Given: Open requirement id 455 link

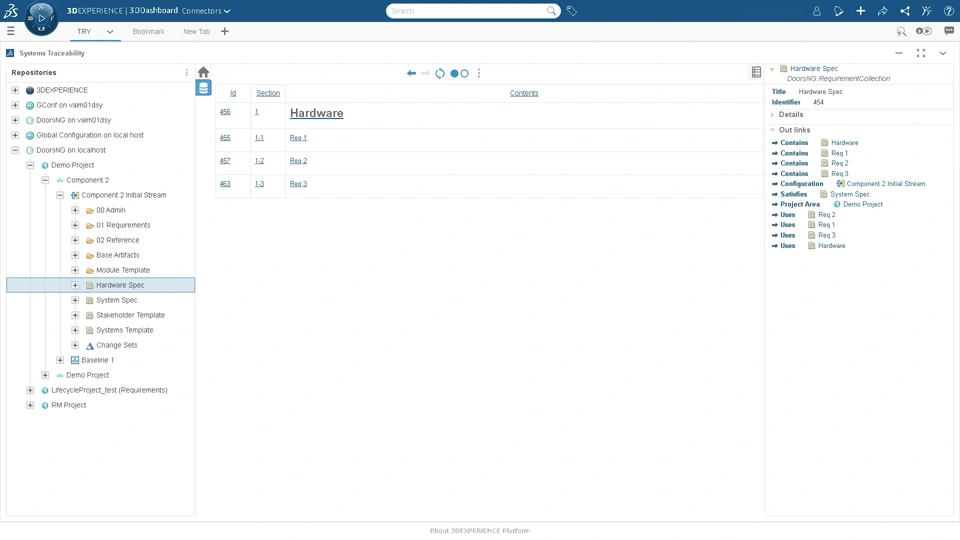Looking at the screenshot, I should (225, 138).
